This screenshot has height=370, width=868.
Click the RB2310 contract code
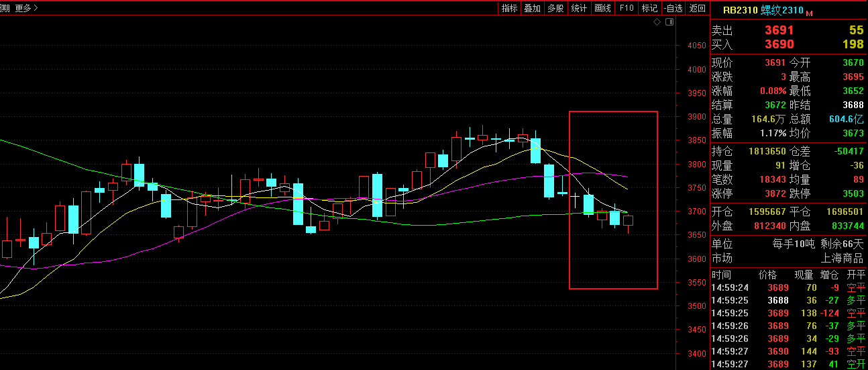[740, 10]
